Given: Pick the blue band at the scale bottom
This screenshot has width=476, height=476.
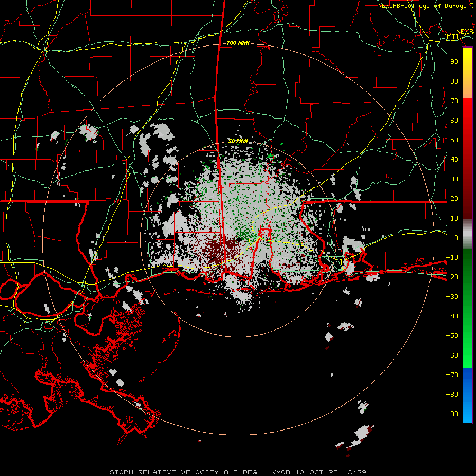Looking at the screenshot, I should click(x=467, y=395).
